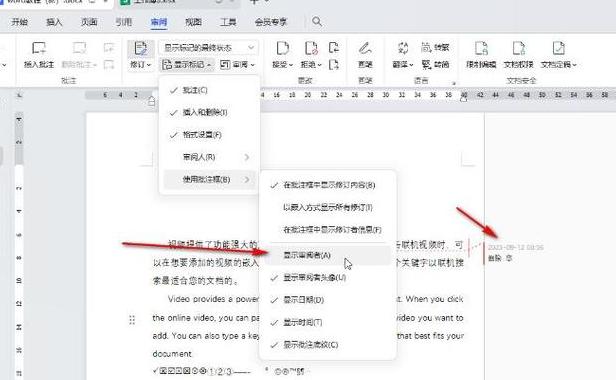
Task: Click the 文档定稿 finalize document icon
Action: tap(558, 48)
